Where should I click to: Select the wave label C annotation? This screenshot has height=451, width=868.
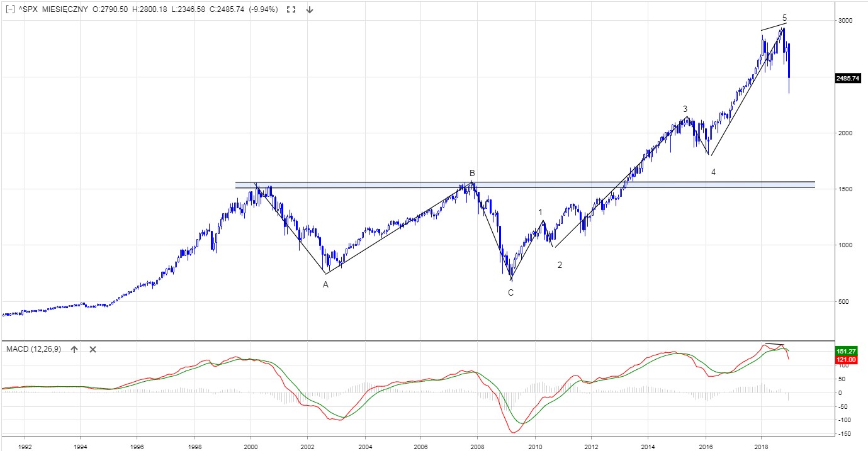click(510, 292)
